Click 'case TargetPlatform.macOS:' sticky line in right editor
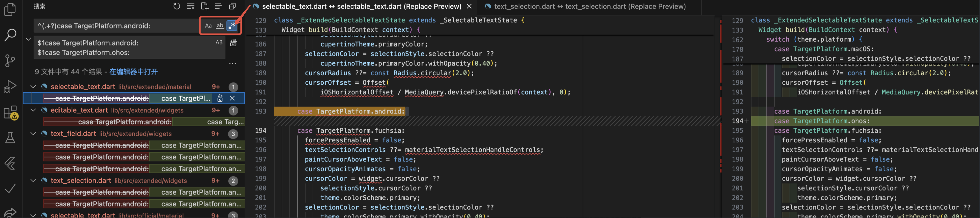This screenshot has width=980, height=218. 824,49
